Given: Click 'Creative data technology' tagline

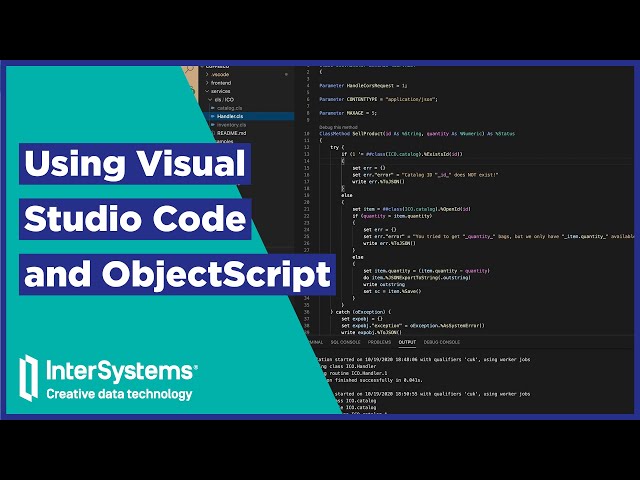Looking at the screenshot, I should tap(119, 394).
